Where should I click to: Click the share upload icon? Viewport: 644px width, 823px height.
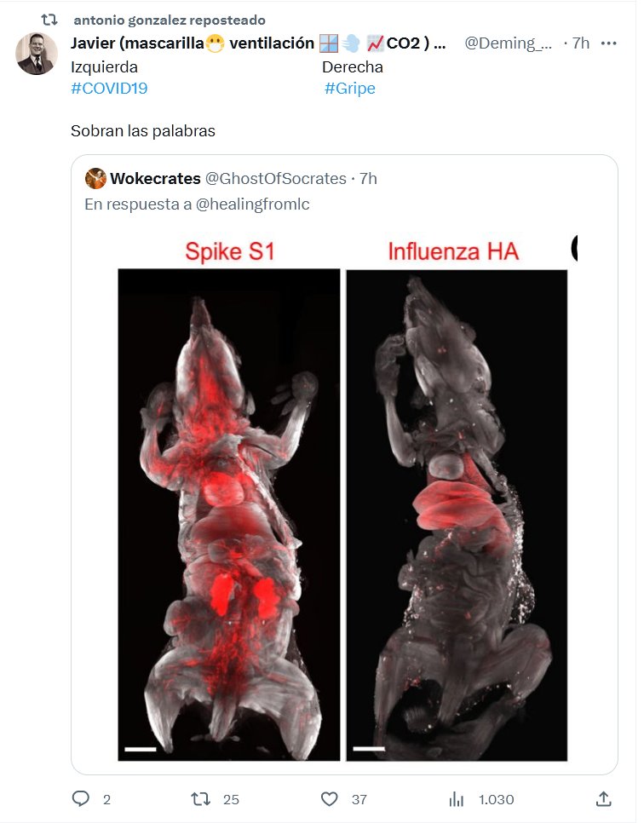[603, 799]
